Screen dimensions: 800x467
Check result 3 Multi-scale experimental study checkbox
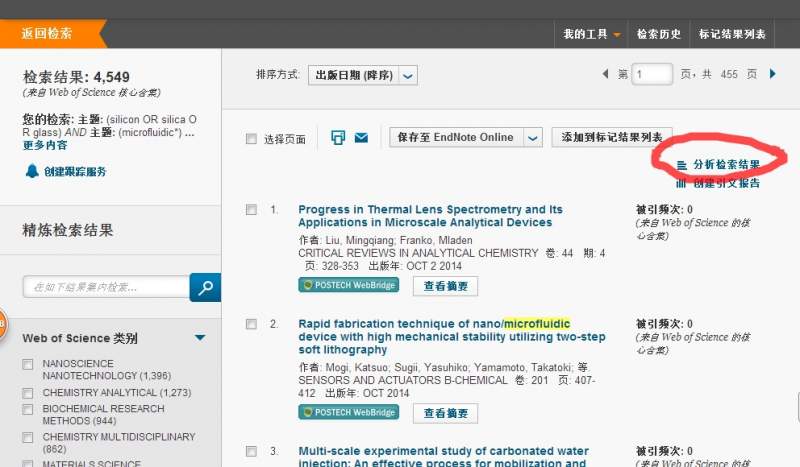coord(251,451)
